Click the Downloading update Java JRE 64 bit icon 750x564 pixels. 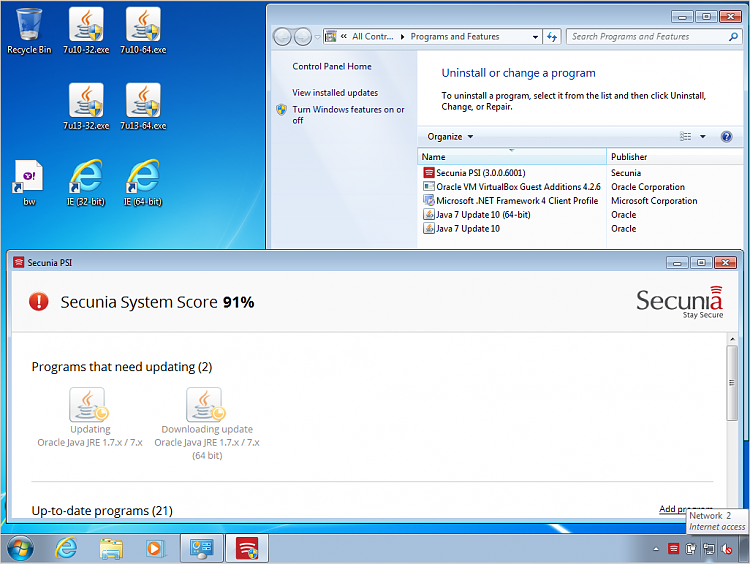pos(207,405)
